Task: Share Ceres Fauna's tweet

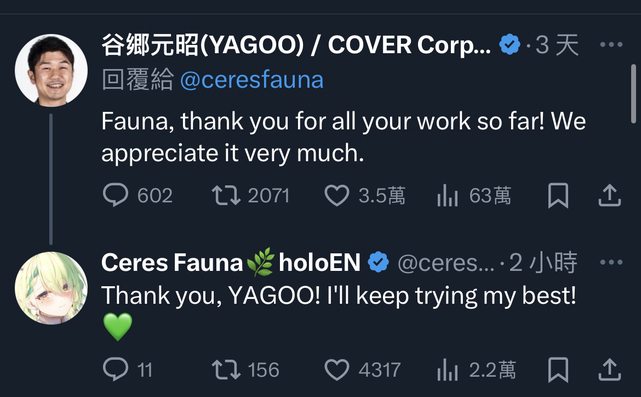Action: tap(610, 370)
